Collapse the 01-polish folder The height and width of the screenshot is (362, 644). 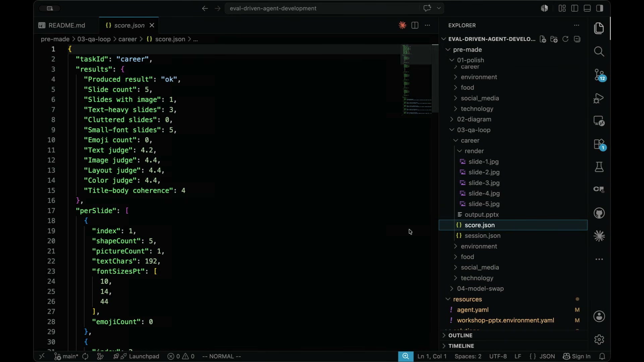[470, 60]
